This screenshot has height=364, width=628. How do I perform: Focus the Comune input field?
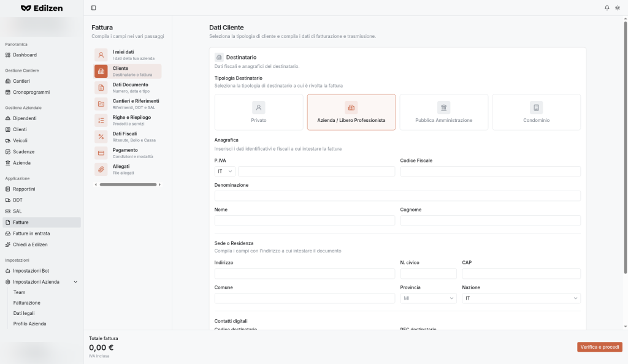(x=305, y=298)
